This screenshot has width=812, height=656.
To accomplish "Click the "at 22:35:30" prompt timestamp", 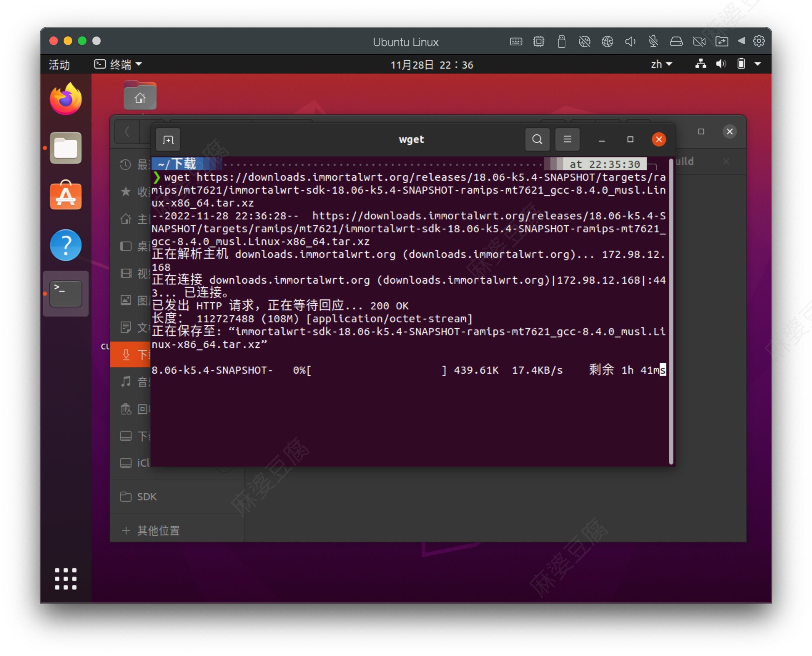I will [604, 164].
